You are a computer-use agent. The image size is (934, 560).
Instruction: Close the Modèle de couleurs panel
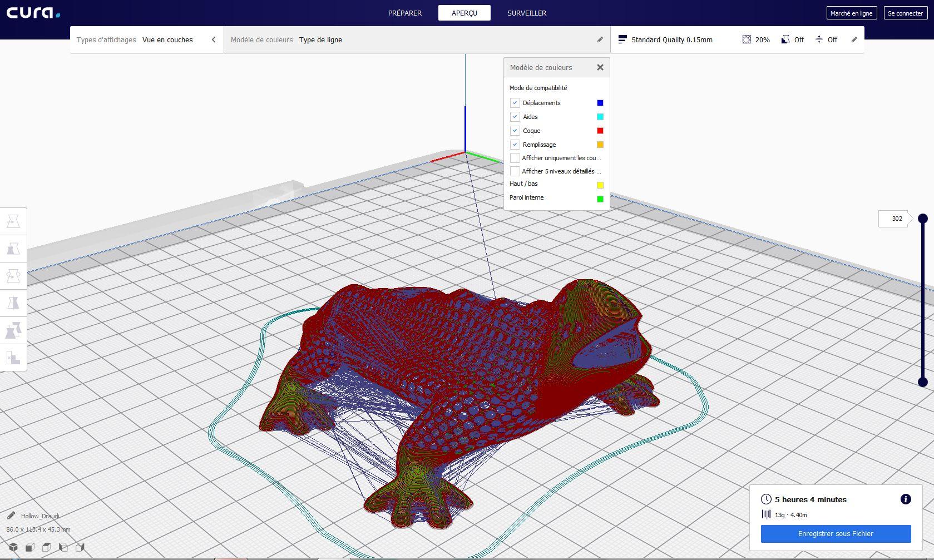pyautogui.click(x=600, y=67)
